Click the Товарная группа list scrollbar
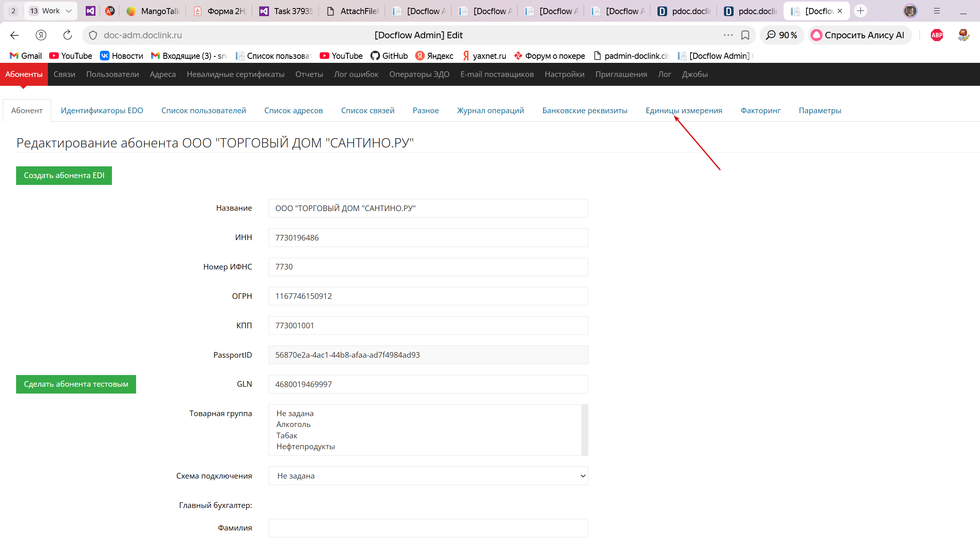Image resolution: width=980 pixels, height=541 pixels. (x=585, y=430)
